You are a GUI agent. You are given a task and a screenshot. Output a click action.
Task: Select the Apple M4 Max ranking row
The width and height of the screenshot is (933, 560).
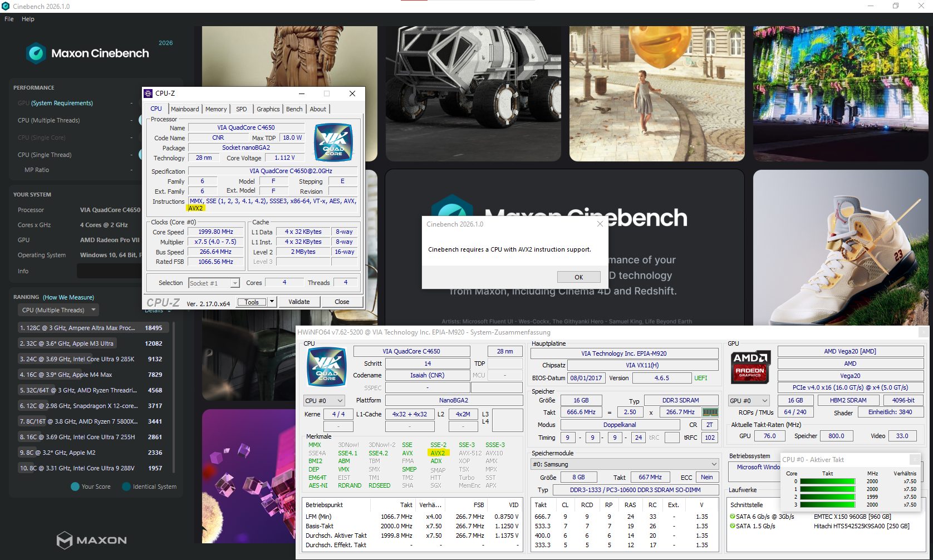point(92,375)
